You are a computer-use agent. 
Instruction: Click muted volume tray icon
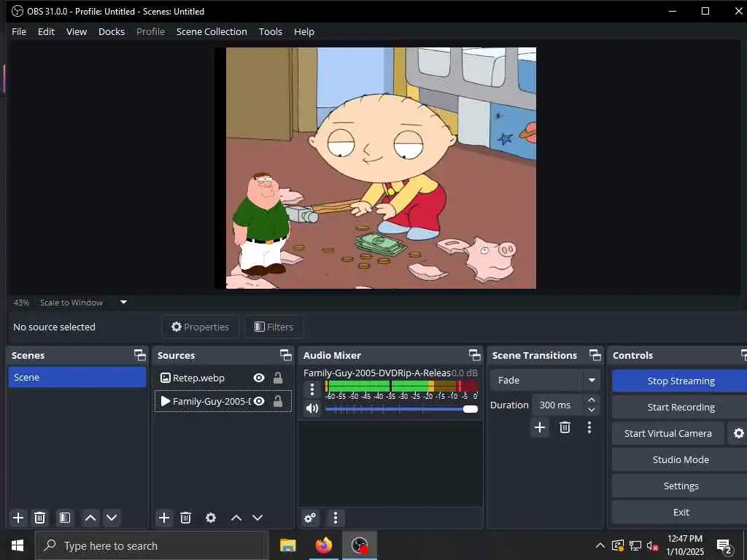coord(653,545)
